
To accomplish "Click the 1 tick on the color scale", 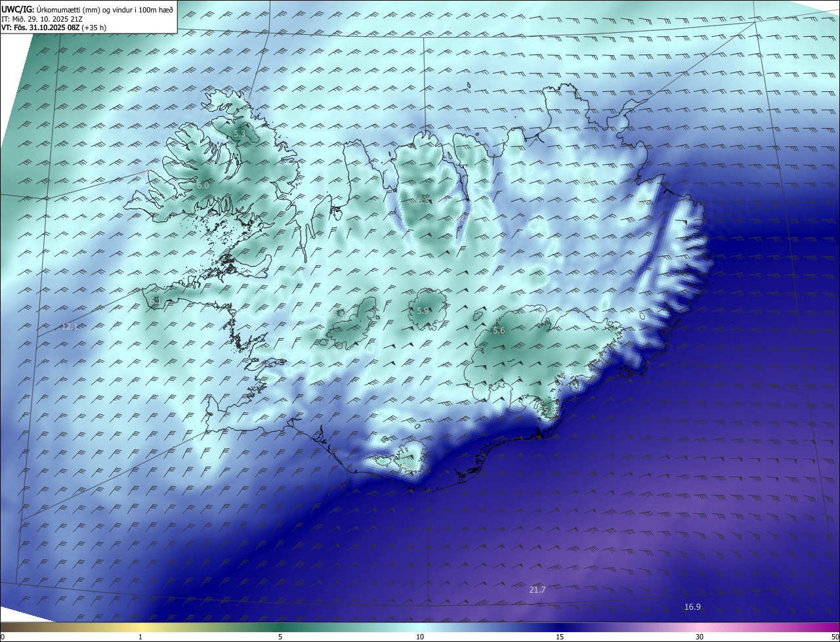I will tap(140, 637).
